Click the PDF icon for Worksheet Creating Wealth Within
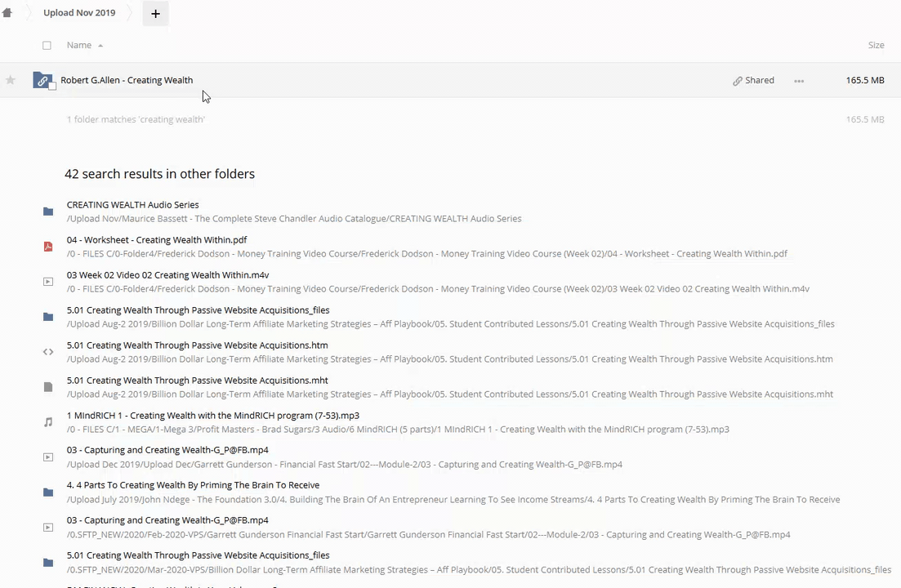Screen dimensions: 901x588 [x=48, y=247]
